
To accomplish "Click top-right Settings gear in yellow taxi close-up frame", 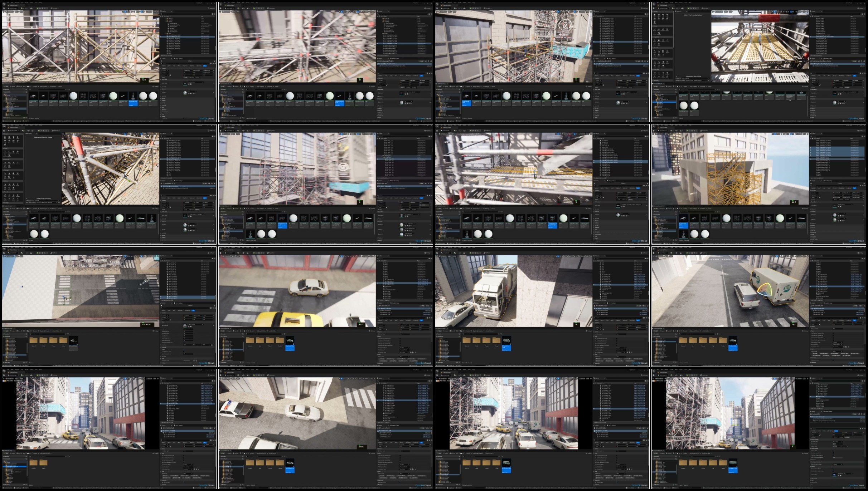I will [x=426, y=252].
